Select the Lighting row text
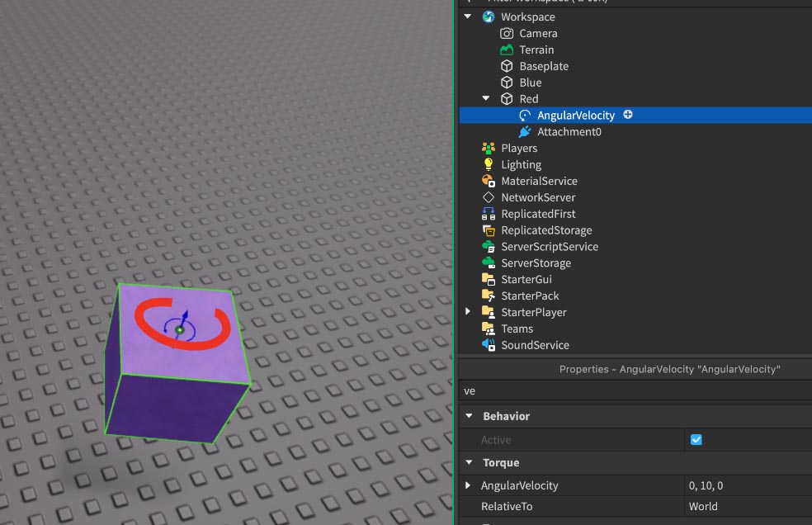This screenshot has height=525, width=812. pos(521,165)
